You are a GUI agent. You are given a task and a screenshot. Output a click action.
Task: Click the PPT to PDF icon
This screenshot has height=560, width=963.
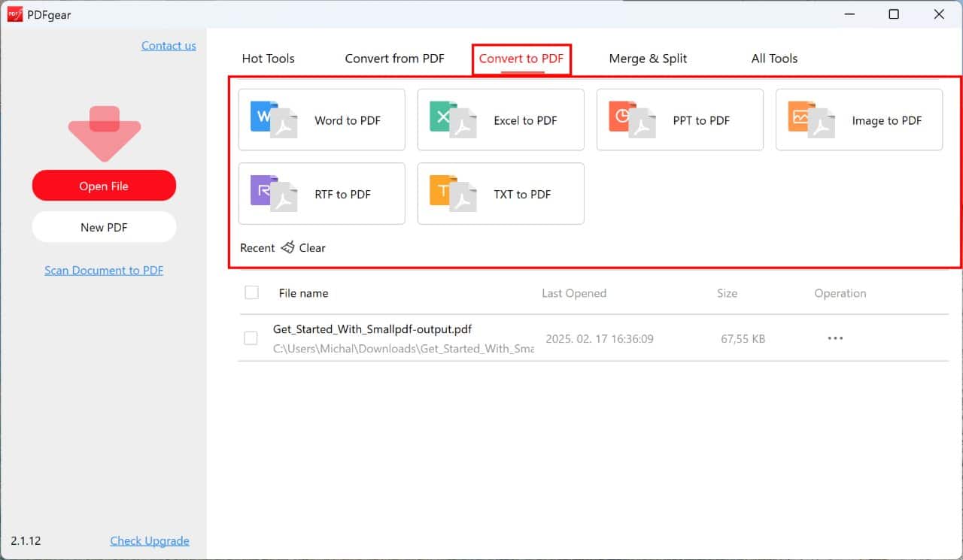coord(632,120)
